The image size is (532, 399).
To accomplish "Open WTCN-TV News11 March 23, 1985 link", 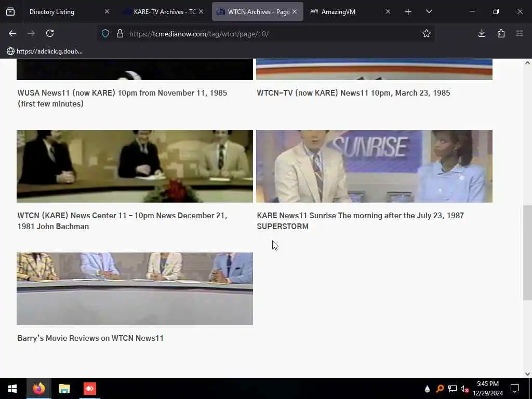I will coord(353,93).
